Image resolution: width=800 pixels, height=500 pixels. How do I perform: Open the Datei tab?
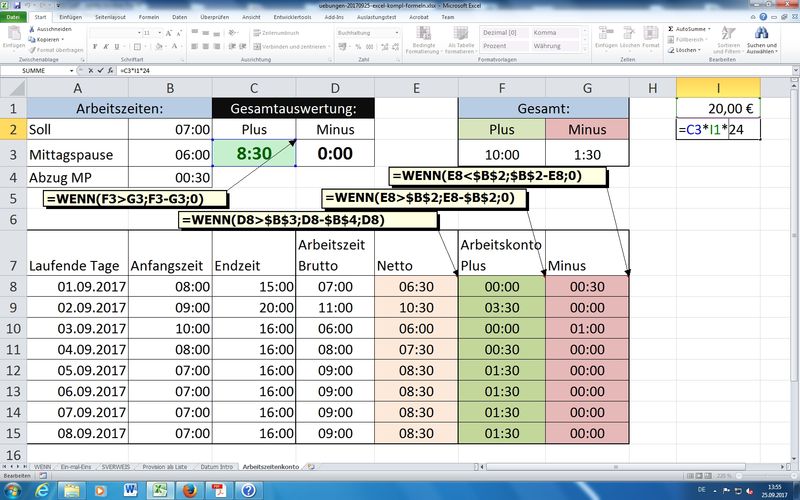13,17
